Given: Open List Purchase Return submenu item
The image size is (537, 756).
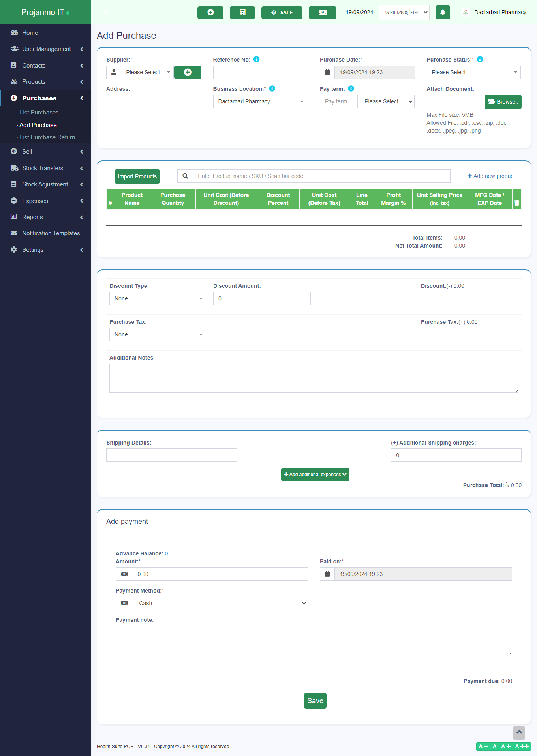Looking at the screenshot, I should (x=47, y=137).
